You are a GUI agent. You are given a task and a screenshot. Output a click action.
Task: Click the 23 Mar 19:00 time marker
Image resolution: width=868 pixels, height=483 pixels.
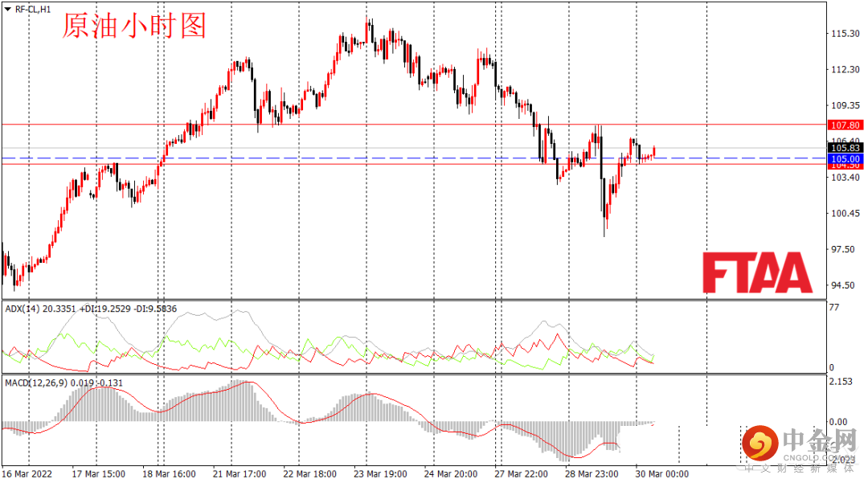[380, 474]
